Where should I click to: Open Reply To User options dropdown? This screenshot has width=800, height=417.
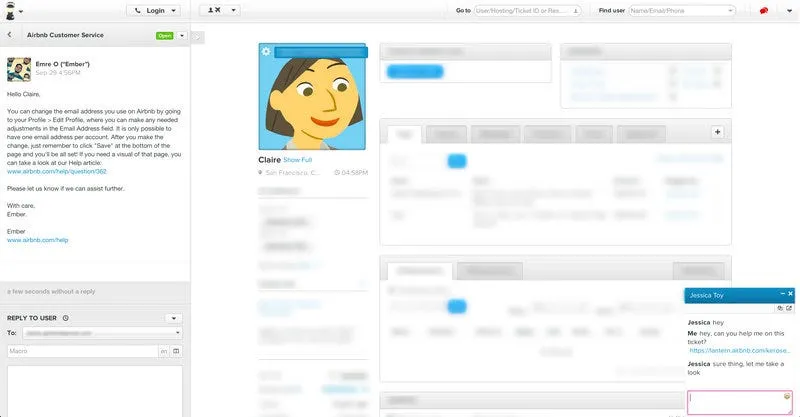[x=173, y=318]
